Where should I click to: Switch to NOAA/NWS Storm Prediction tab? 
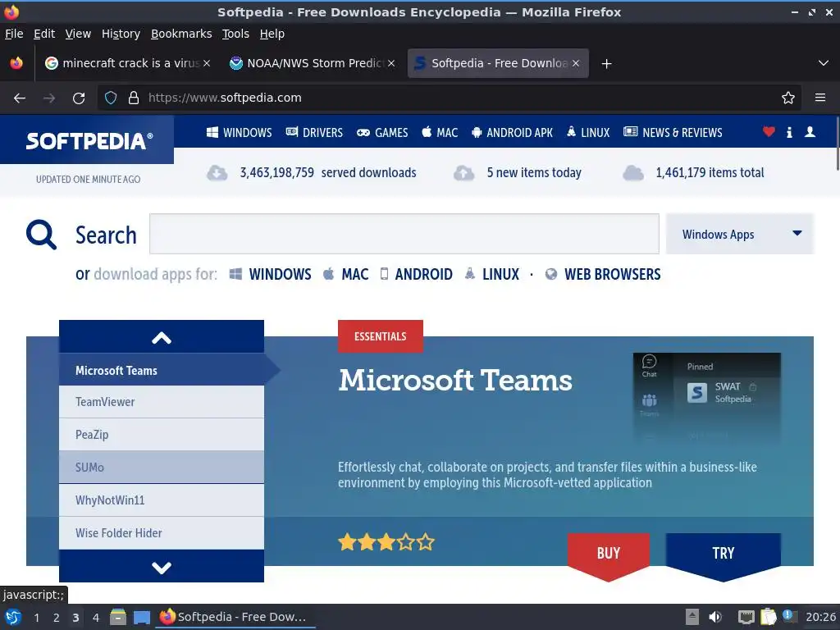coord(313,63)
